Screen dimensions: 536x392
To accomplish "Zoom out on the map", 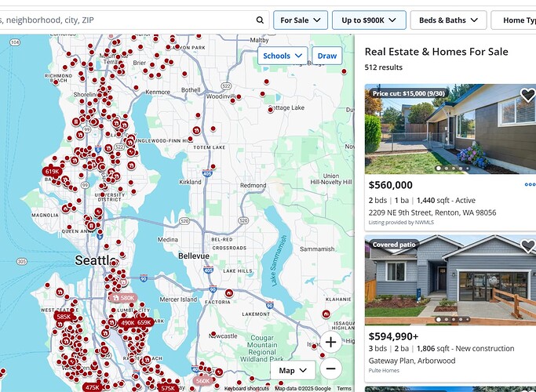I will point(330,368).
